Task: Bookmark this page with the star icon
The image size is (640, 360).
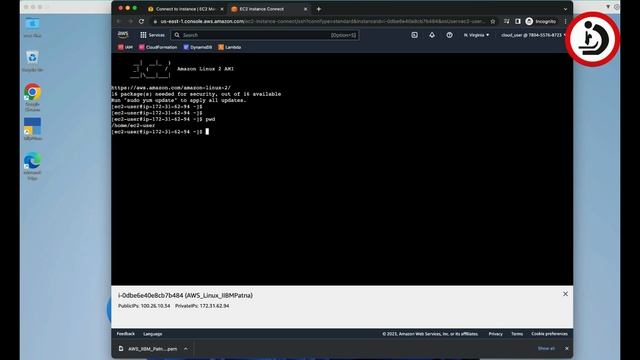Action: pyautogui.click(x=493, y=21)
